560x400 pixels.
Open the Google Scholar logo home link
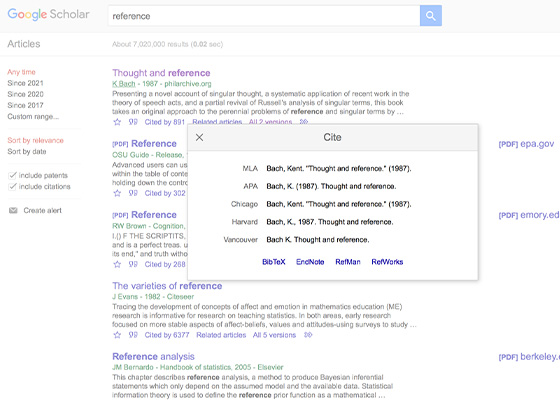point(48,14)
